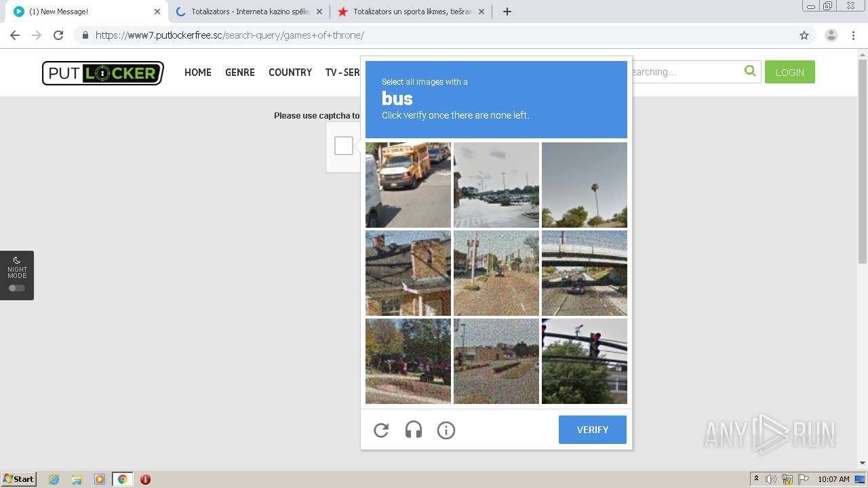Go forward to the next page
The image size is (868, 488).
pyautogui.click(x=37, y=35)
